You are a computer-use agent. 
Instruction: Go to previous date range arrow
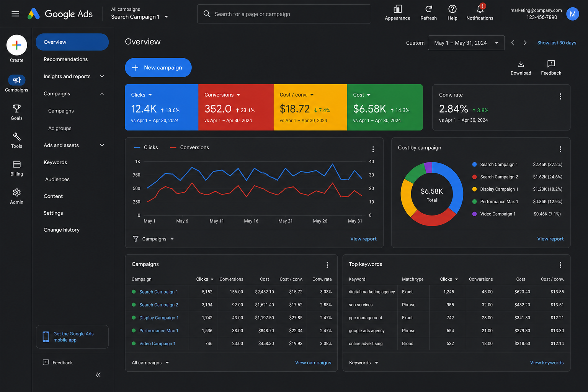click(513, 43)
